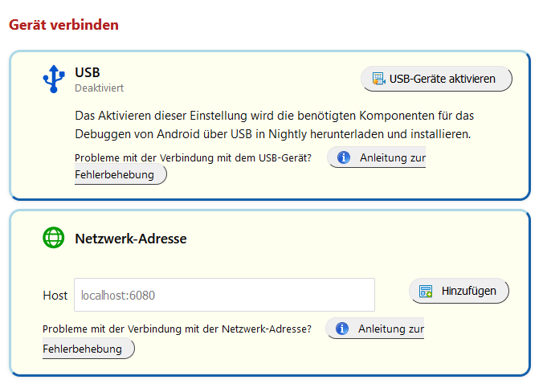Click the info icon in the USB troubleshooting link

344,157
